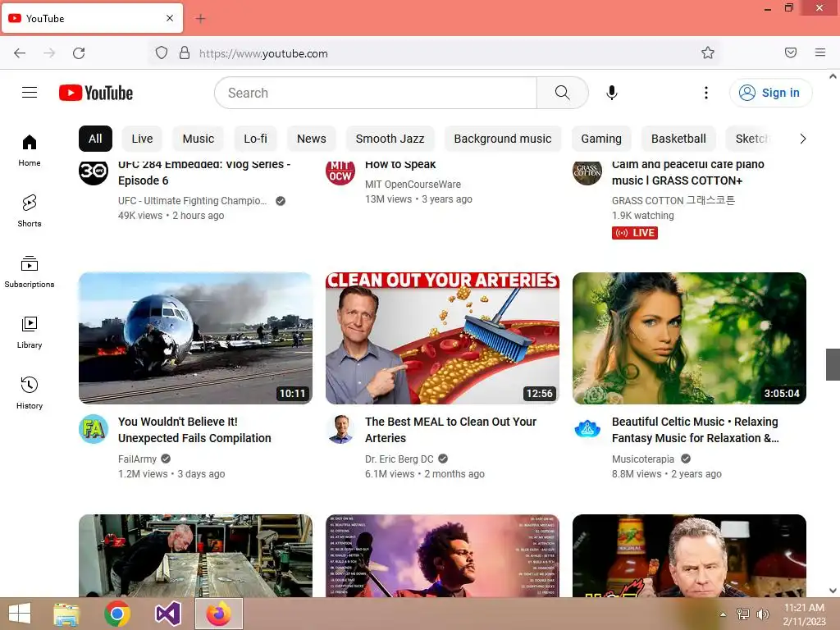Play the plane crash fails thumbnail
Screen dimensions: 840x630
click(195, 338)
